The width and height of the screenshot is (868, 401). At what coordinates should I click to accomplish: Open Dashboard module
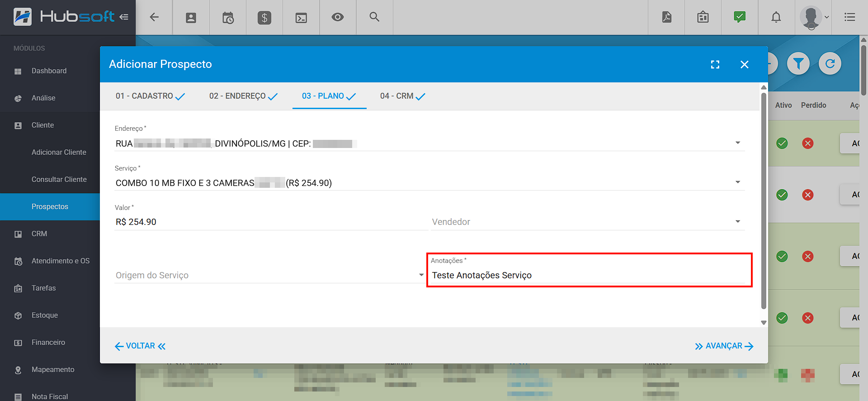(50, 71)
